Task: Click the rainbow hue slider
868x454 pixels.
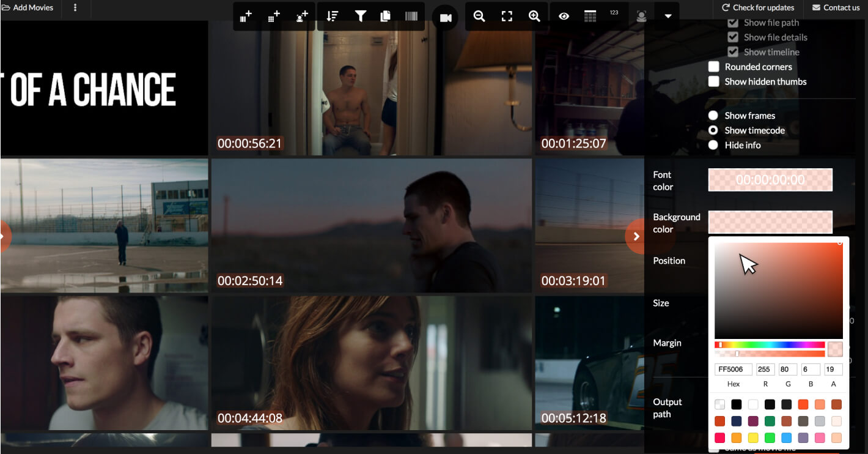Action: (770, 345)
